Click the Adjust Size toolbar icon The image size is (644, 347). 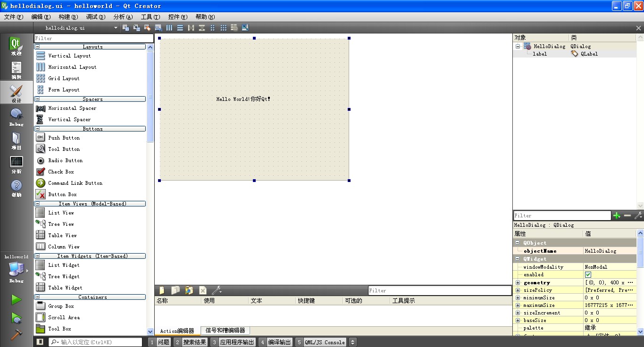[245, 28]
